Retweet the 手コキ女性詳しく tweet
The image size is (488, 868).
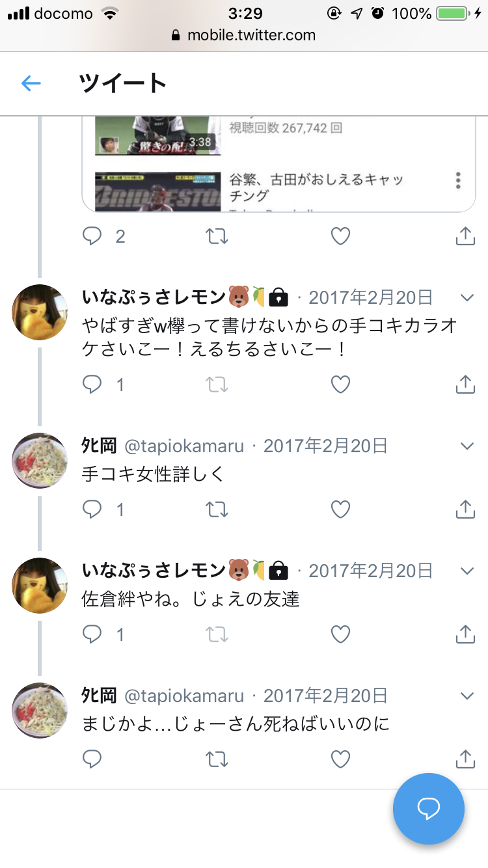tap(217, 509)
